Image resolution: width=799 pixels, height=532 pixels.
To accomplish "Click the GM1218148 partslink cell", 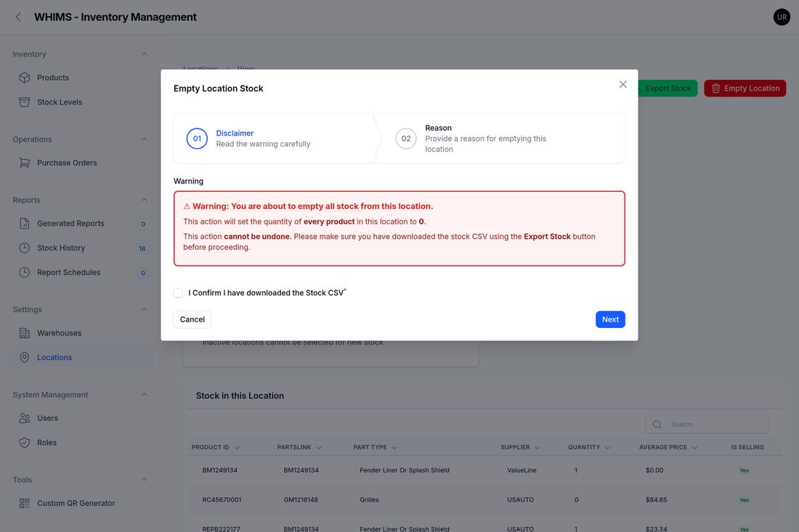I will point(301,499).
